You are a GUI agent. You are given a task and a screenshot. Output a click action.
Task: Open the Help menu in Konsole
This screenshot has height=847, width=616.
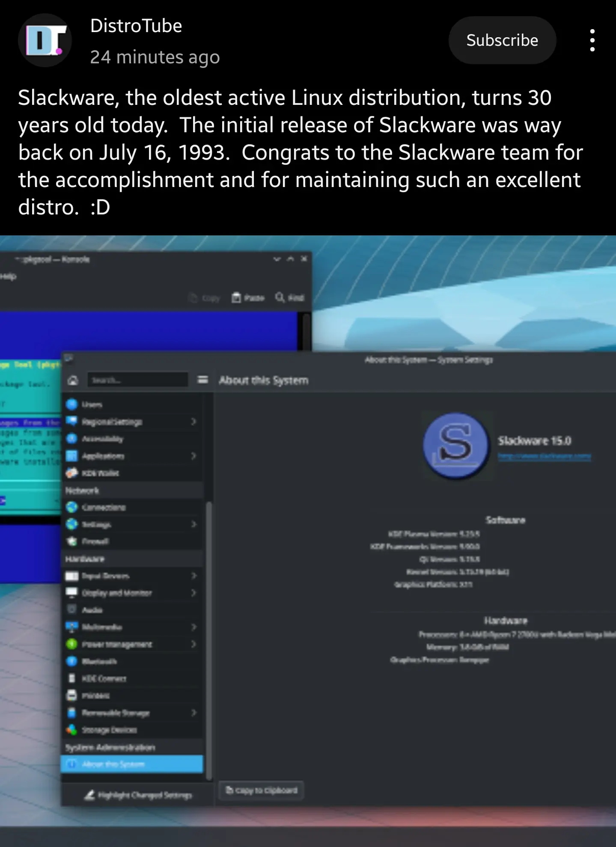(8, 276)
